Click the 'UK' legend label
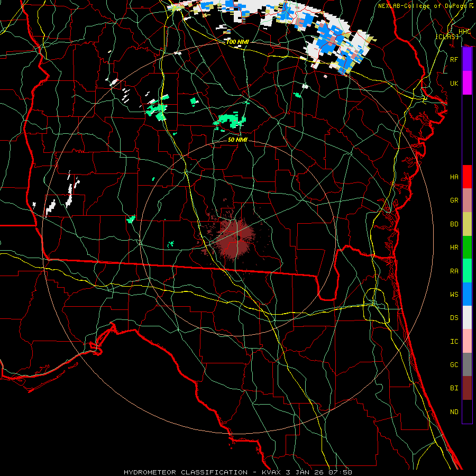The height and width of the screenshot is (476, 476). (454, 83)
